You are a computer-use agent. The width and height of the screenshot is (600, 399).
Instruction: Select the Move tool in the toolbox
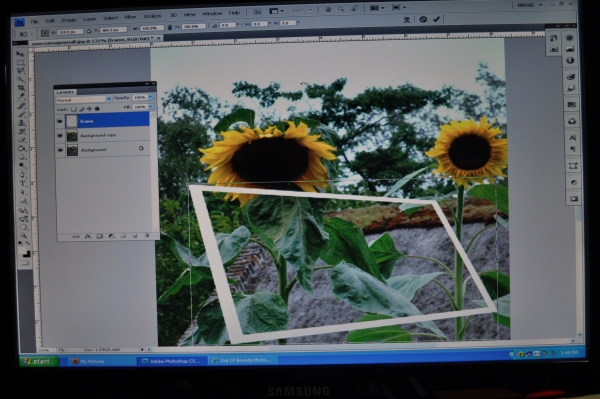[20, 54]
